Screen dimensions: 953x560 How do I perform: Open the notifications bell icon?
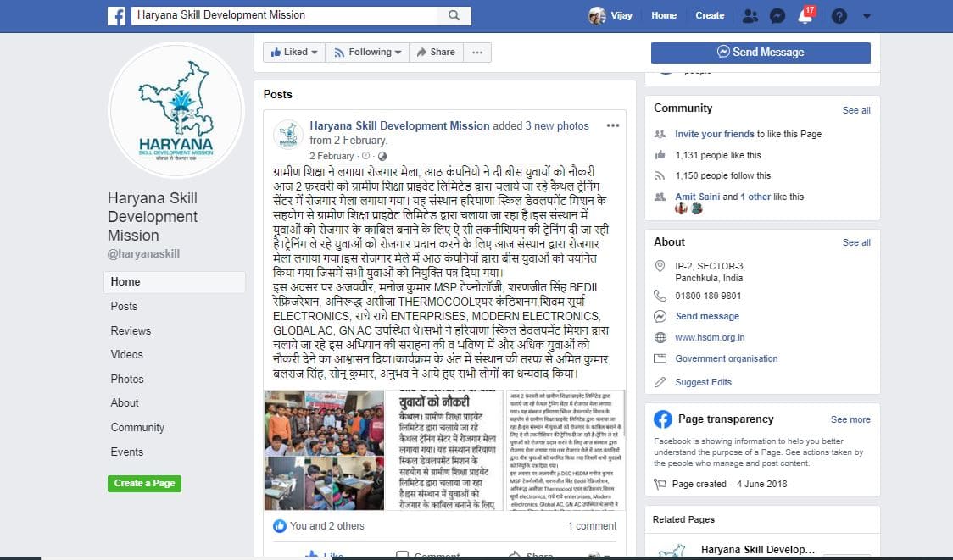click(x=805, y=16)
